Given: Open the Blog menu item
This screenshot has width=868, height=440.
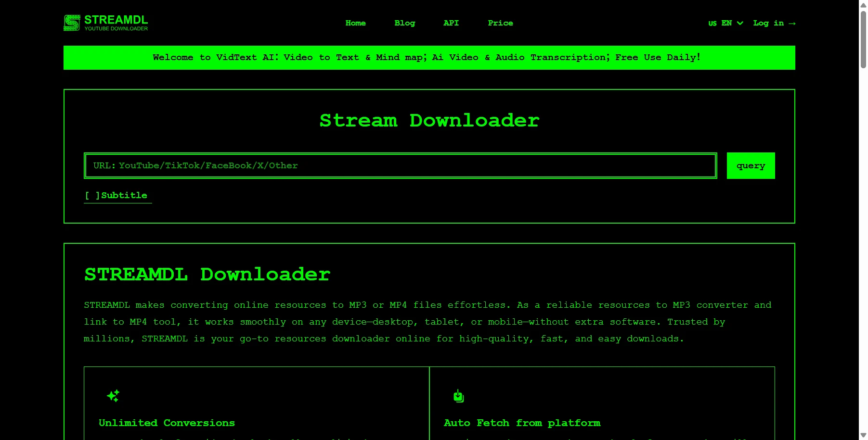Looking at the screenshot, I should pyautogui.click(x=404, y=23).
